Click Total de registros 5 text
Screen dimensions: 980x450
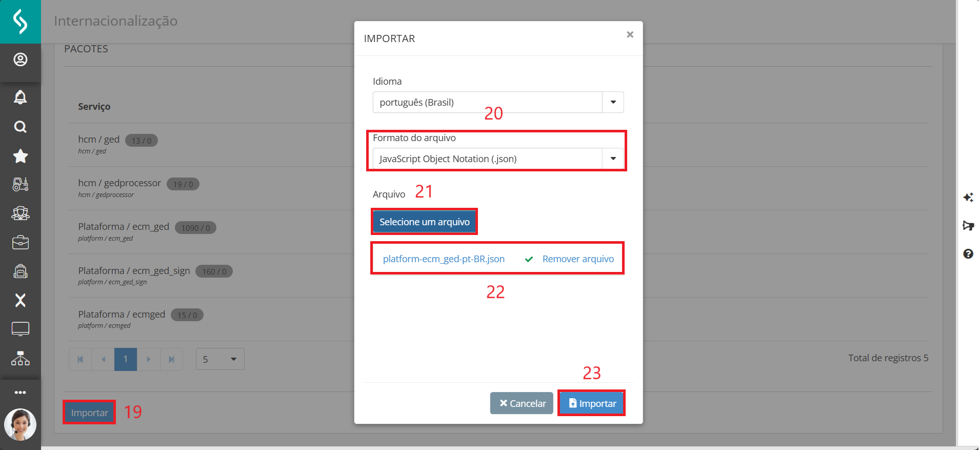888,358
